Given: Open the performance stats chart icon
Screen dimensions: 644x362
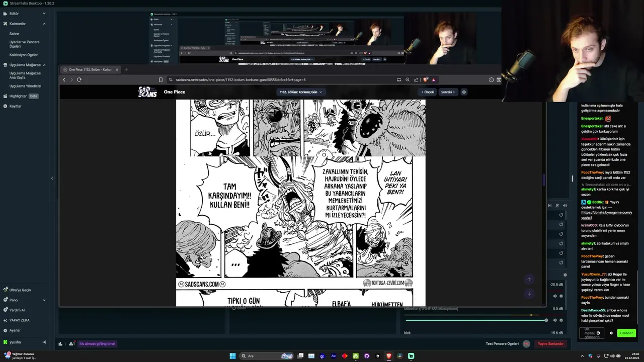Looking at the screenshot, I should coord(60,344).
